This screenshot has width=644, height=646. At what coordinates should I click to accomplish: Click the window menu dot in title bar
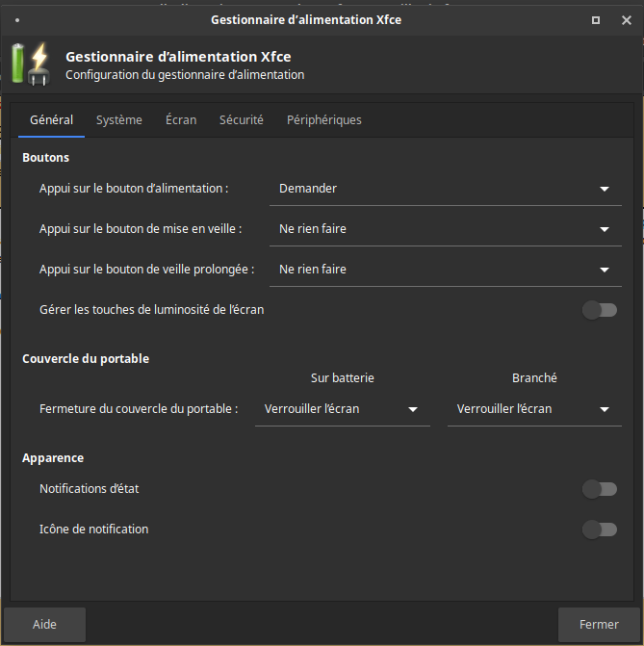point(17,20)
